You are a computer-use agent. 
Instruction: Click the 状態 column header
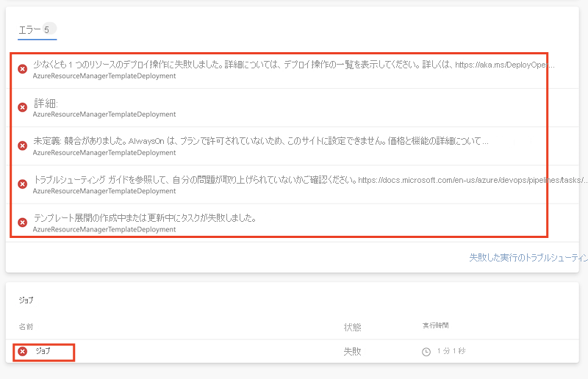(x=353, y=327)
